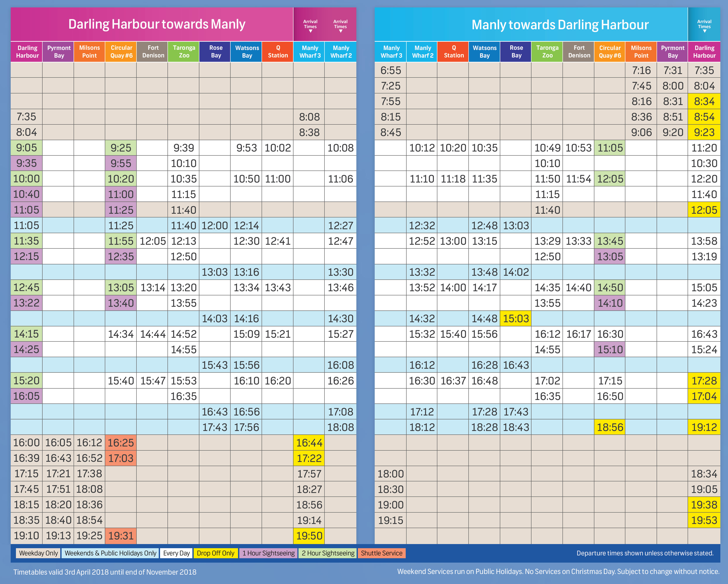Viewport: 728px width, 584px height.
Task: Click the yellow 19:50 Manly Wharf 3 arrival
Action: tap(309, 536)
